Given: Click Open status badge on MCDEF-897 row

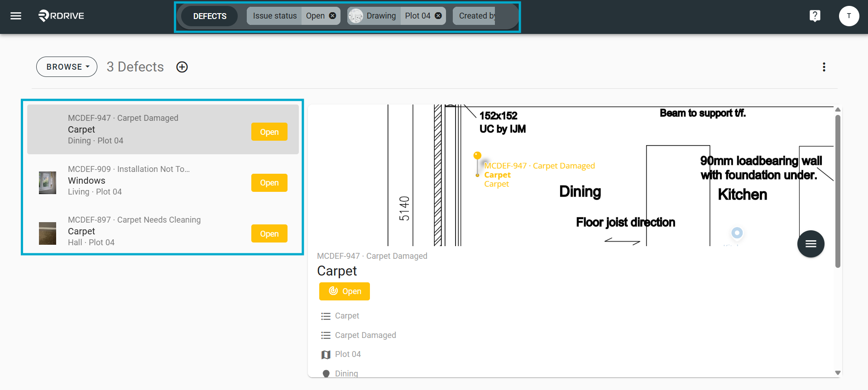Looking at the screenshot, I should (269, 233).
